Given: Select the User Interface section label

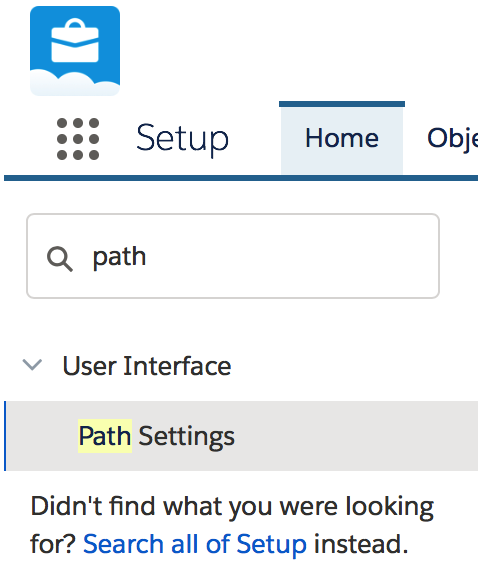Looking at the screenshot, I should [147, 366].
